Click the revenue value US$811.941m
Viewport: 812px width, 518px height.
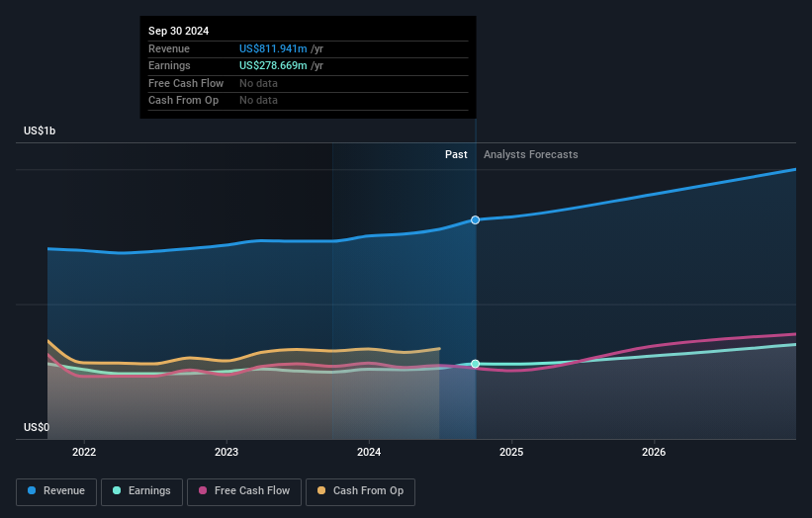tap(273, 48)
